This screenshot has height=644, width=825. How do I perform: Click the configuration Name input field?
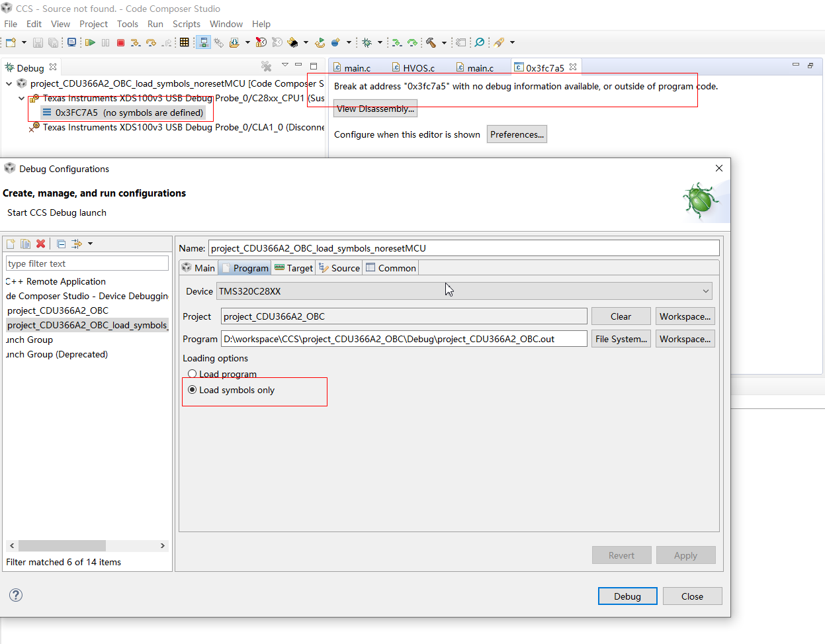coord(464,248)
